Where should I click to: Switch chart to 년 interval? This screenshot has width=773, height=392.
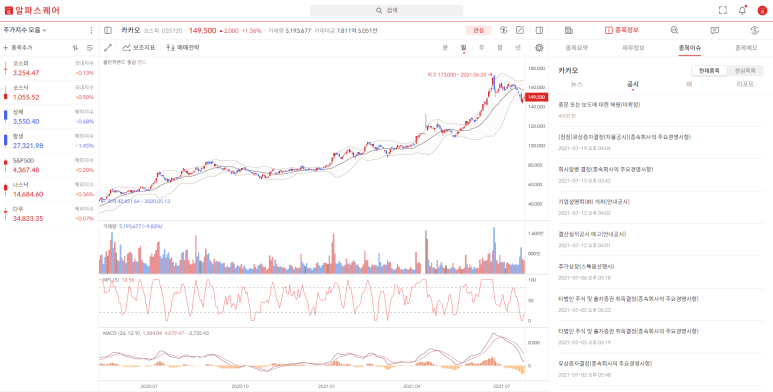pos(518,48)
